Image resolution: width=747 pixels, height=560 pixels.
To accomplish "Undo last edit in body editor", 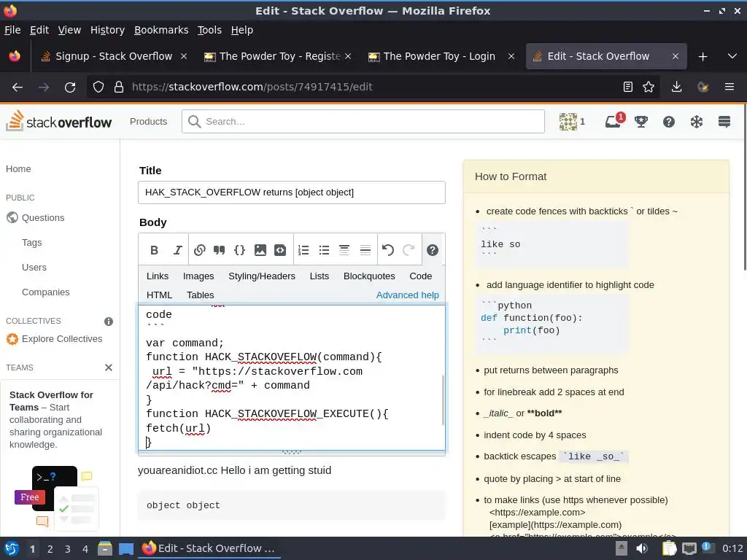I will 388,250.
